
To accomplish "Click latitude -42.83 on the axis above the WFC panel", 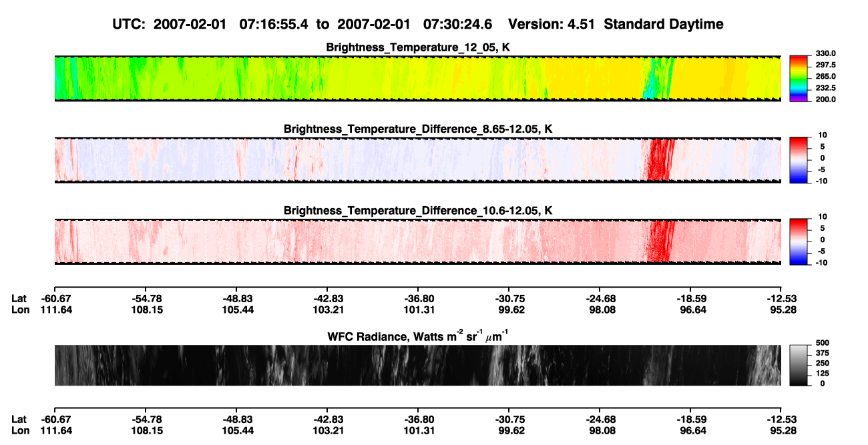I will tap(329, 299).
